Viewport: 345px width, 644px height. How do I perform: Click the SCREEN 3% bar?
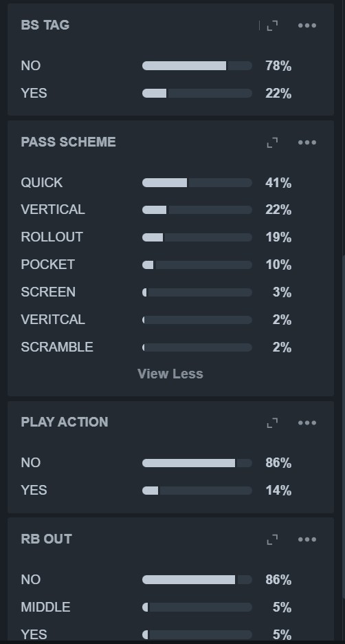click(197, 292)
